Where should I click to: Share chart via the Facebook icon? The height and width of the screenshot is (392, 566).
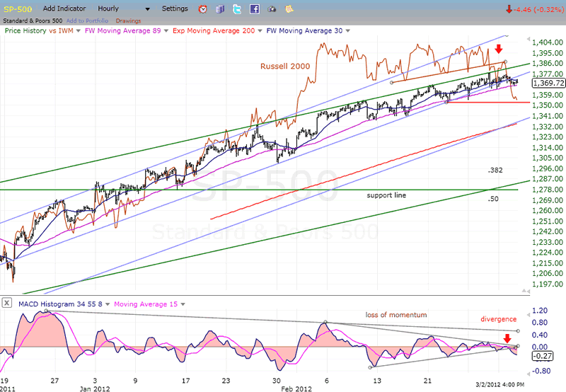tap(255, 9)
